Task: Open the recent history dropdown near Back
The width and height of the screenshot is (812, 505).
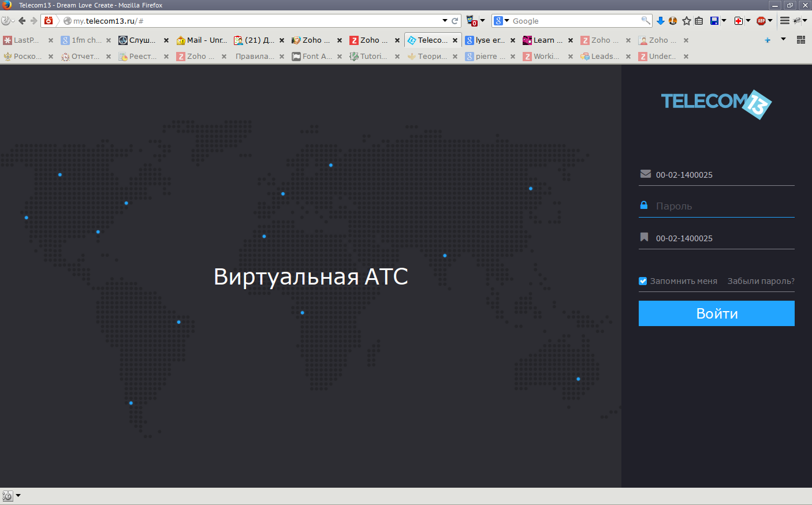Action: (x=13, y=21)
